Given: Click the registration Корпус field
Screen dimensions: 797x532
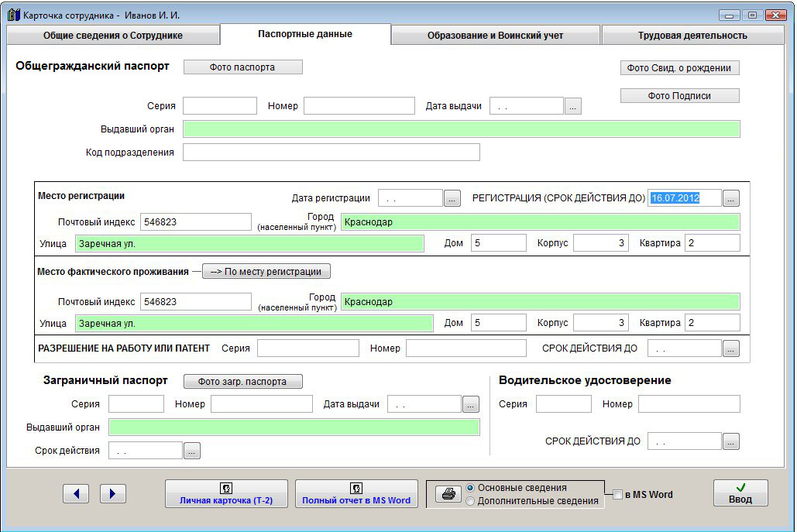Looking at the screenshot, I should click(601, 243).
